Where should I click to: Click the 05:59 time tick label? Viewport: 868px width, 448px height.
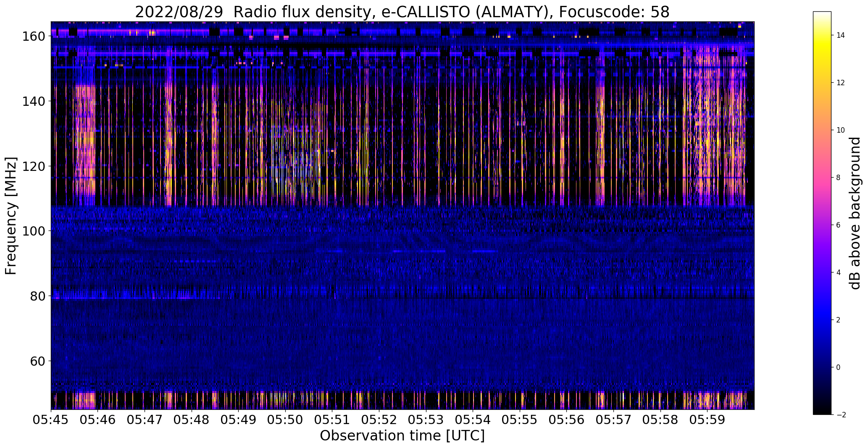point(708,419)
